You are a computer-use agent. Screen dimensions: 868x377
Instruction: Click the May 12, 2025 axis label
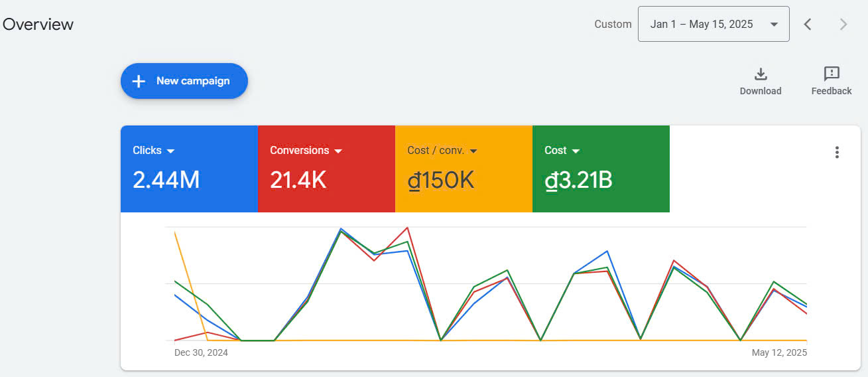tap(779, 352)
